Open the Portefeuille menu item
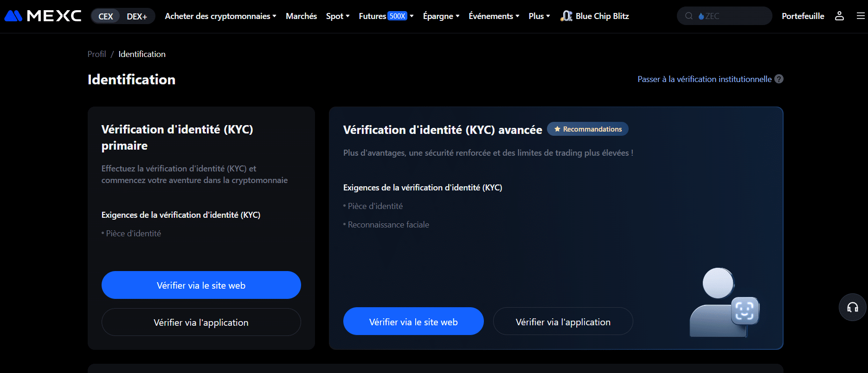Viewport: 868px width, 373px height. pos(803,16)
